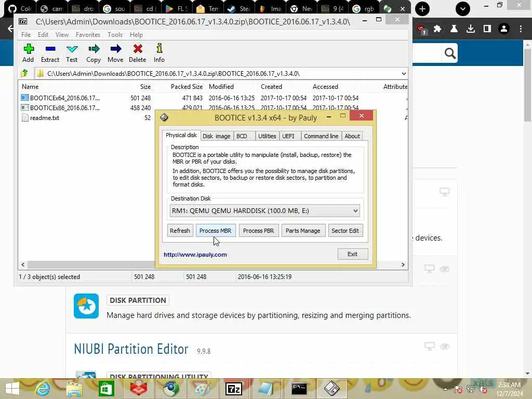This screenshot has height=399, width=532.
Task: Show hidden system tray icons arrow
Action: [x=445, y=389]
